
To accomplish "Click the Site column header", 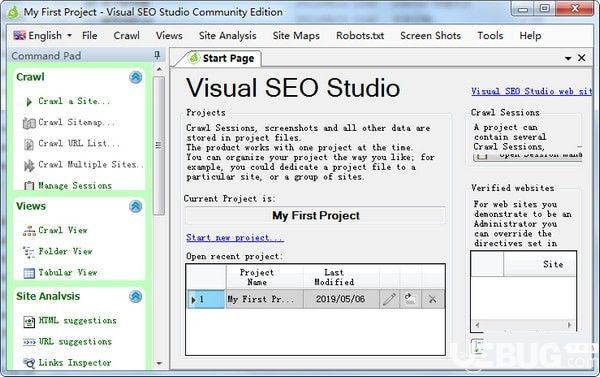I will tap(540, 264).
